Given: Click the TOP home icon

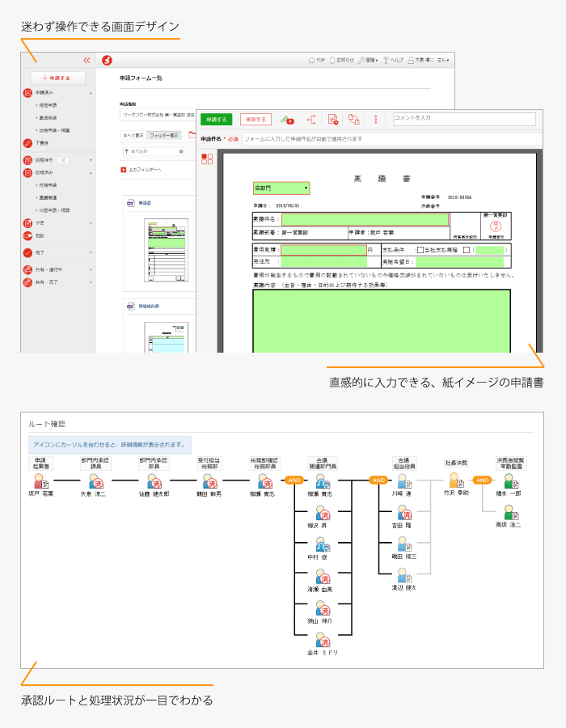Looking at the screenshot, I should [x=317, y=60].
